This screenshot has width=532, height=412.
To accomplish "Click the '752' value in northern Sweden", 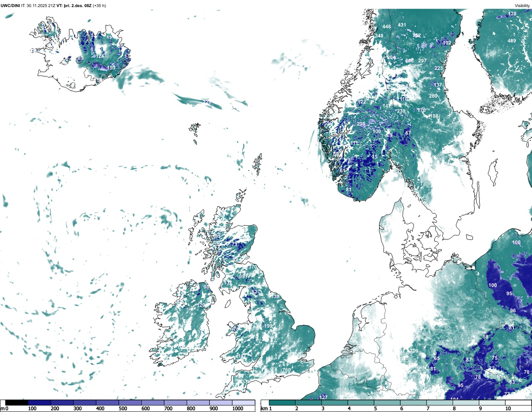I will pos(416,36).
